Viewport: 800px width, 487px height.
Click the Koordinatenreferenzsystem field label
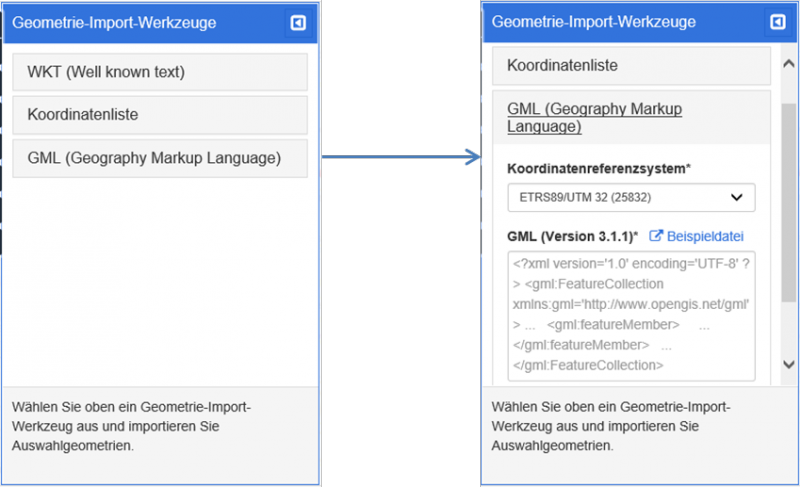pos(599,169)
